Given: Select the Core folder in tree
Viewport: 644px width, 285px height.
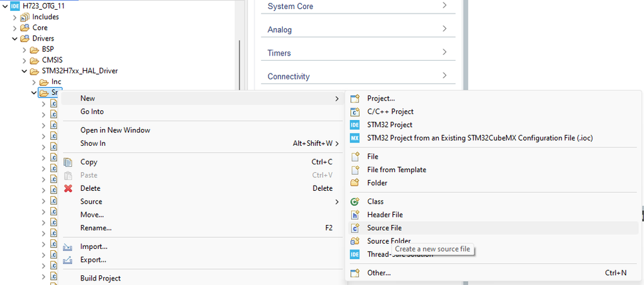Looking at the screenshot, I should (x=40, y=28).
